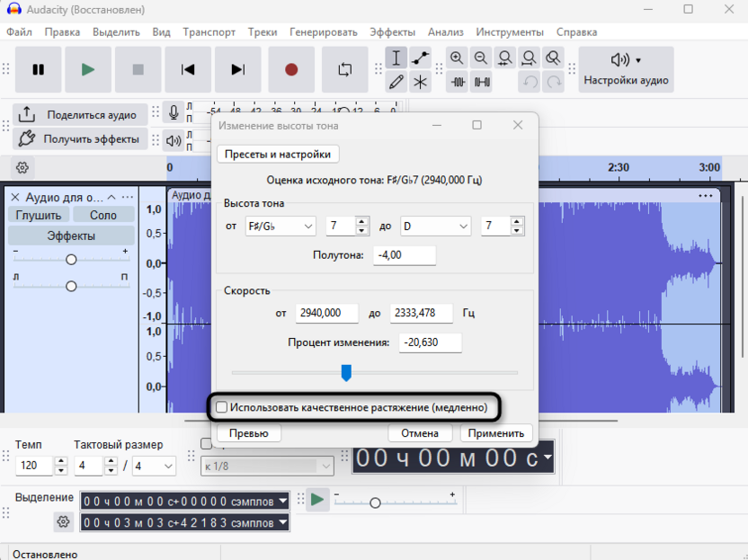Skip to start of the track
The width and height of the screenshot is (748, 560).
pos(188,69)
